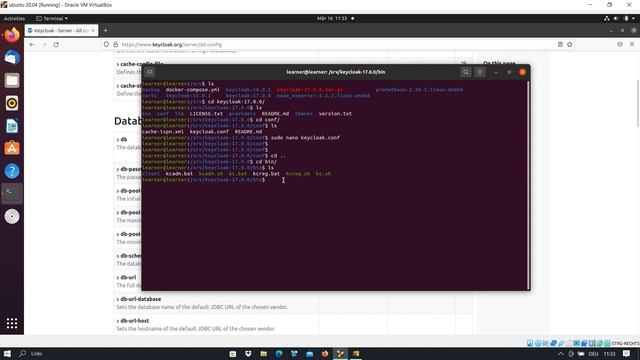Screen dimensions: 640x360
Task: Click 'kcreg.bat' in terminal listing
Action: 267,174
